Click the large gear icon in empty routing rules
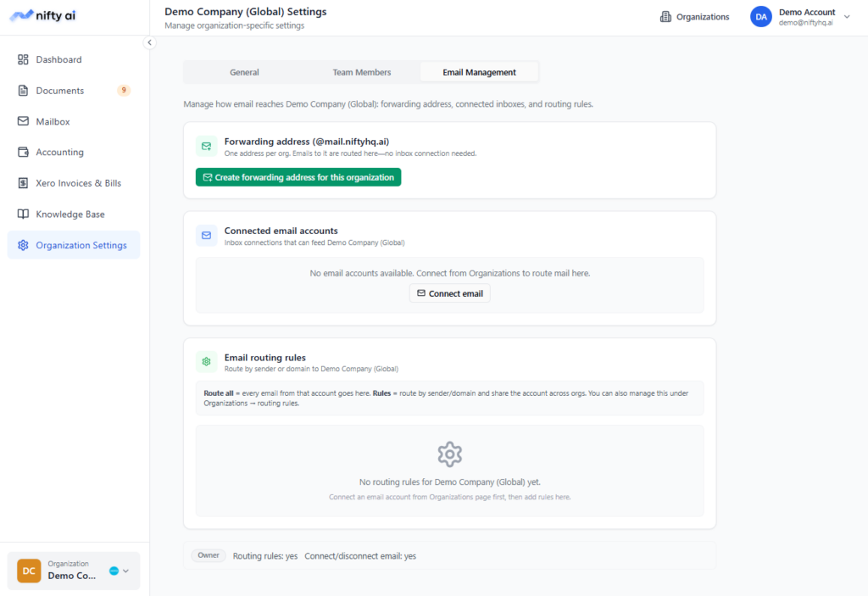868x596 pixels. point(449,454)
